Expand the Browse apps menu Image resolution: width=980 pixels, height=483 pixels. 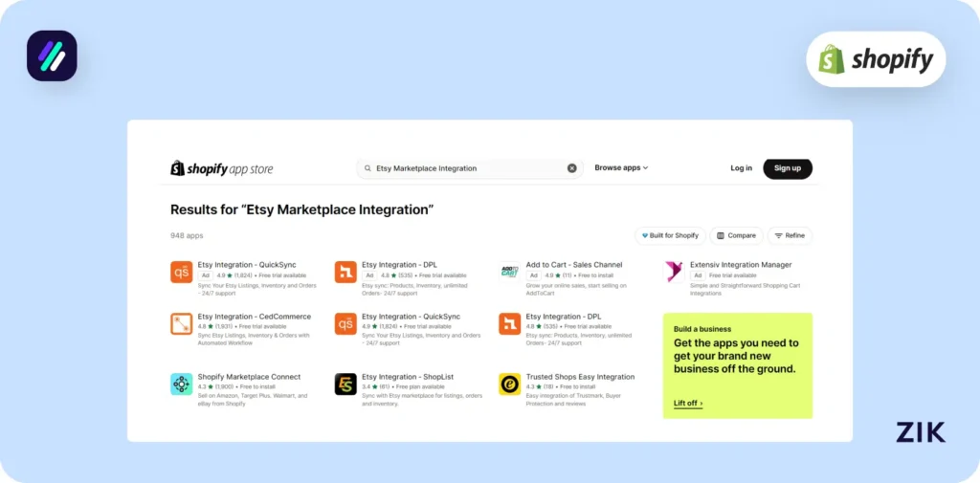point(621,168)
